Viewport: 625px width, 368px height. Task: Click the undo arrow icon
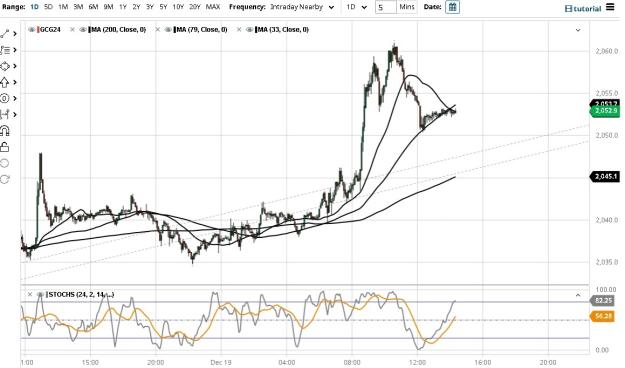pyautogui.click(x=5, y=163)
